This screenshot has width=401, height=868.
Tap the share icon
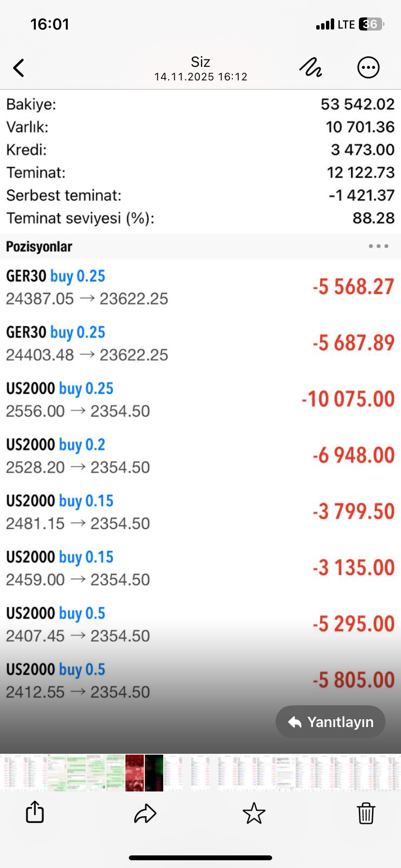coord(35,812)
